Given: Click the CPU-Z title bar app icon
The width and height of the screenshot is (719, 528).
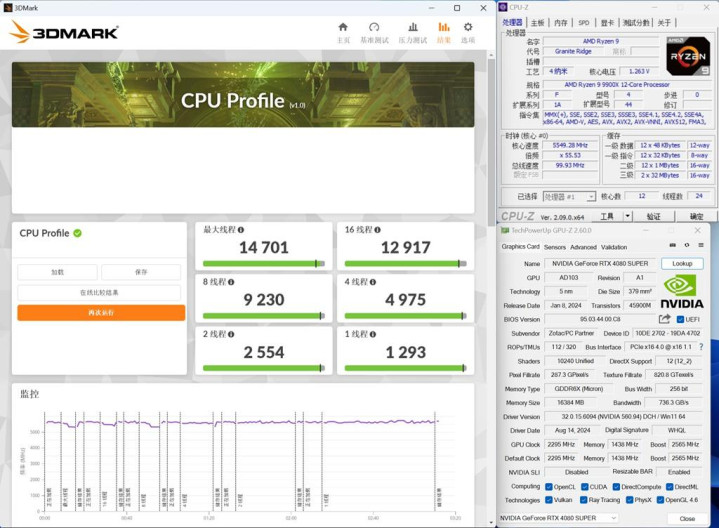Looking at the screenshot, I should tap(503, 7).
